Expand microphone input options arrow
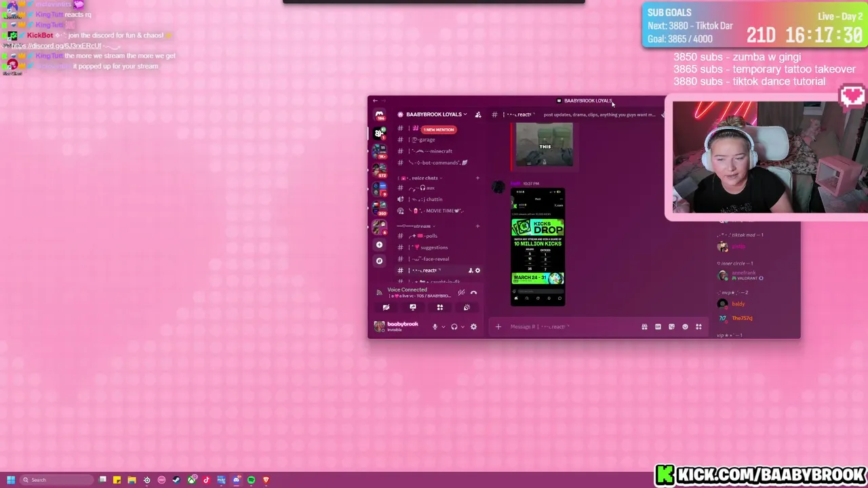 coord(443,327)
